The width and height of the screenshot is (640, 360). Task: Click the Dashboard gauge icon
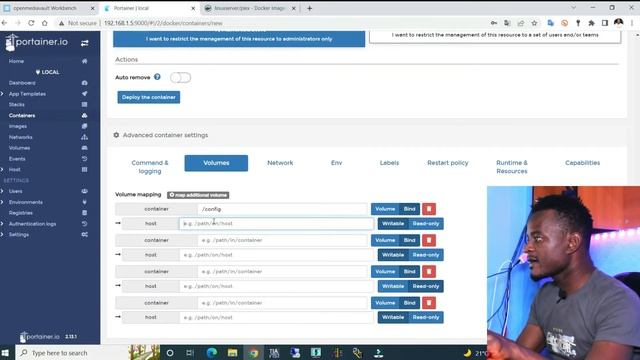coord(84,83)
